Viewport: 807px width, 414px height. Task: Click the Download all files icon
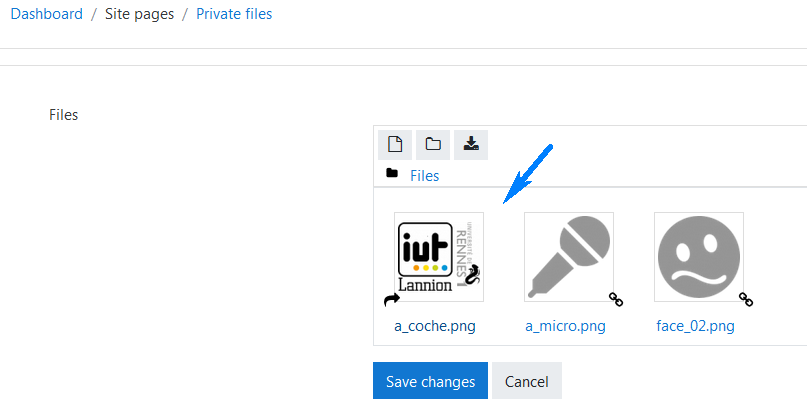click(471, 145)
